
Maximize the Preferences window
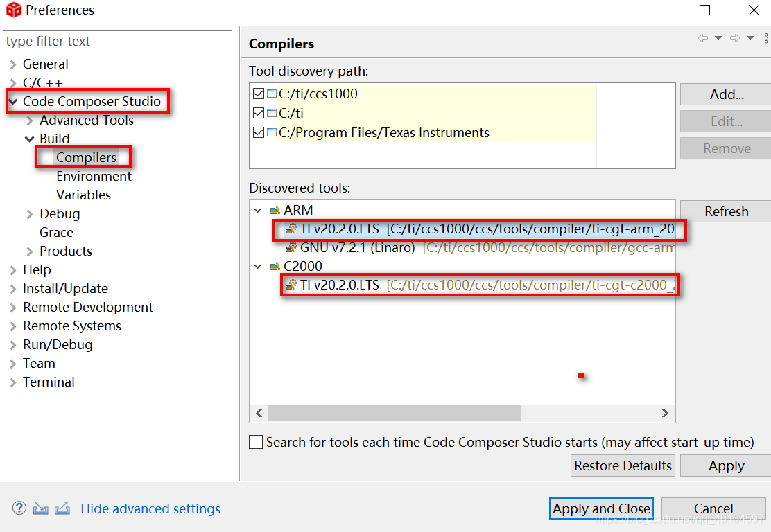704,10
